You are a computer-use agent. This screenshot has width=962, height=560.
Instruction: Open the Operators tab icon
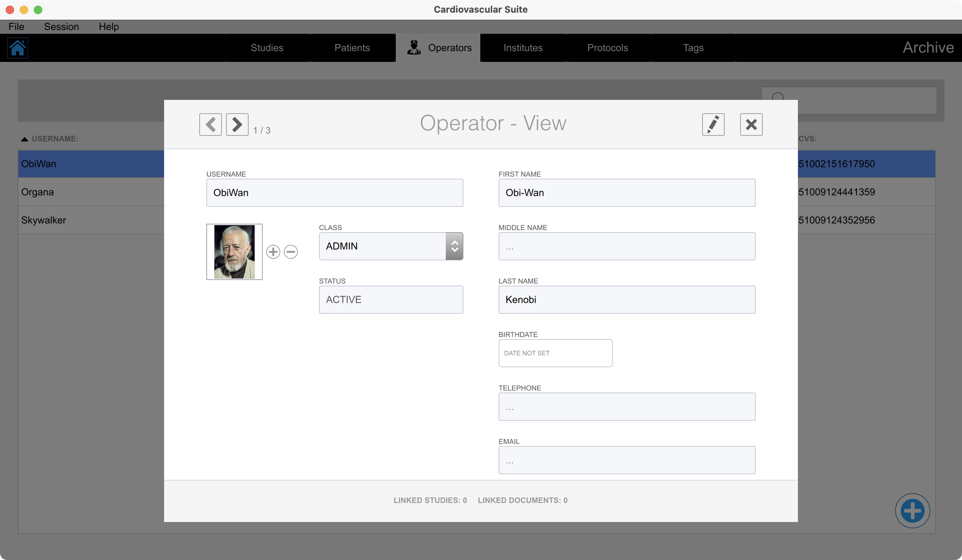(413, 47)
